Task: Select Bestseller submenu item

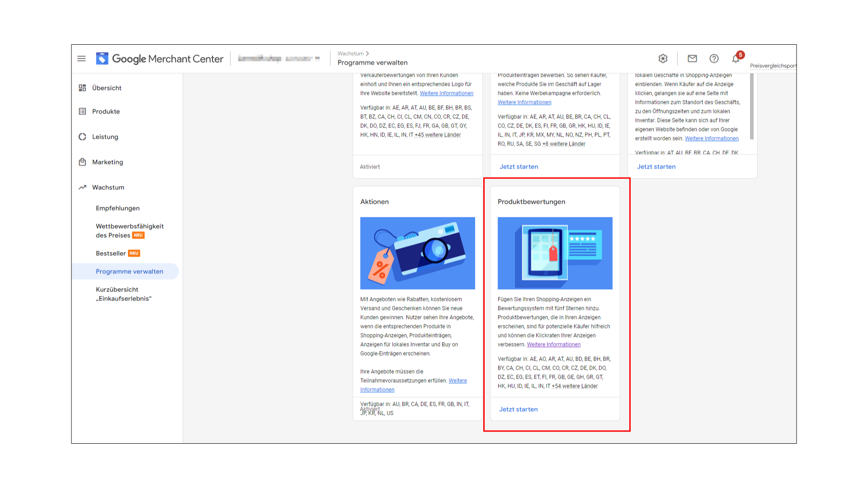Action: point(118,253)
